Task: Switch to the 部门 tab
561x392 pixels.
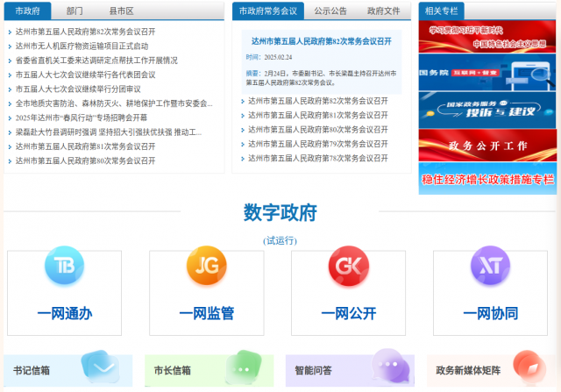Action: (75, 11)
